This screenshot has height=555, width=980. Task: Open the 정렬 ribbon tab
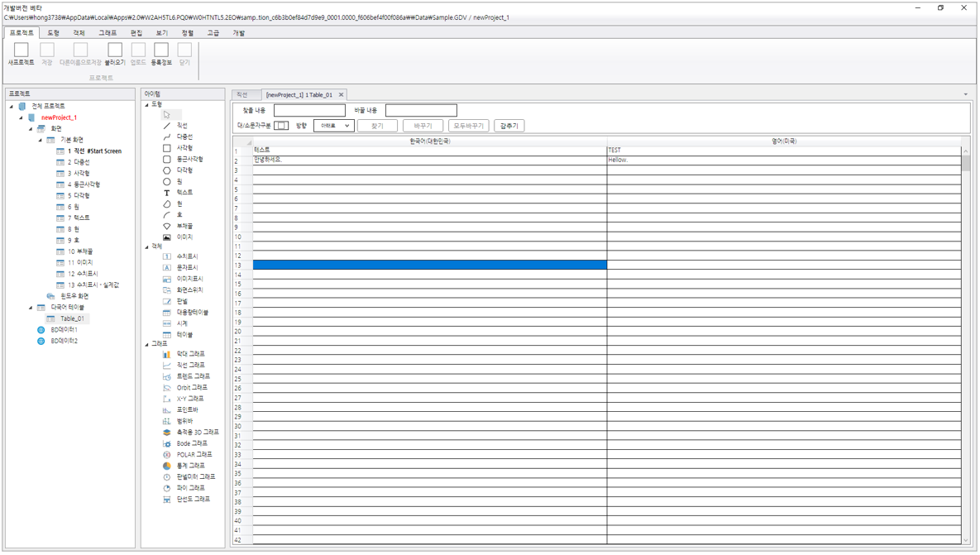[188, 32]
